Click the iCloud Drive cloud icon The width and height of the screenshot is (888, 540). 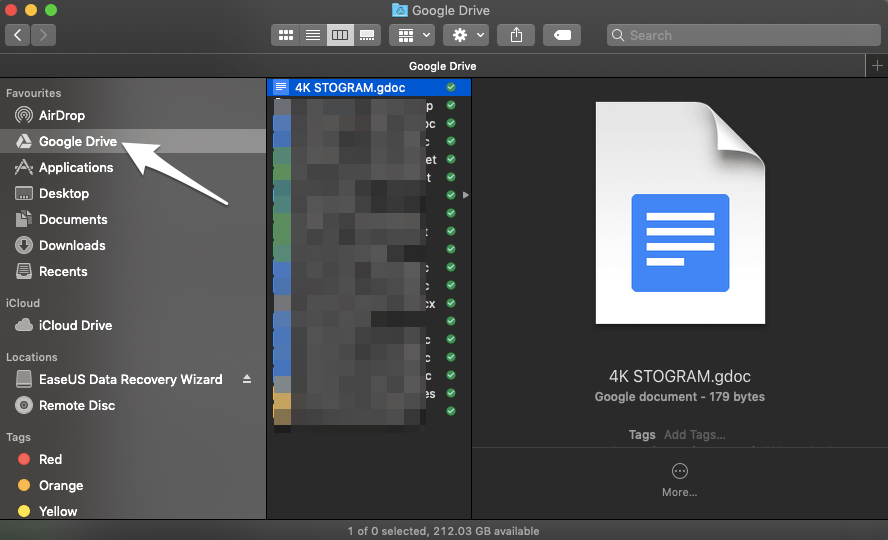[x=24, y=325]
